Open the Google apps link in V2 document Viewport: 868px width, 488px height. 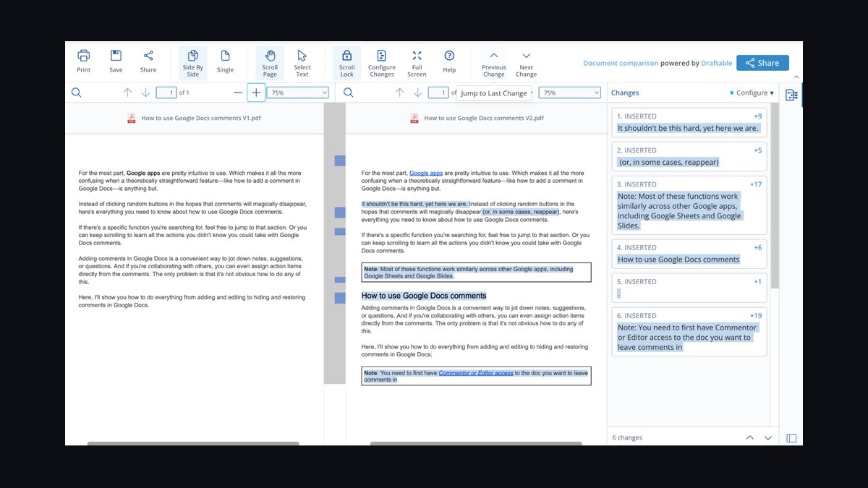coord(426,174)
